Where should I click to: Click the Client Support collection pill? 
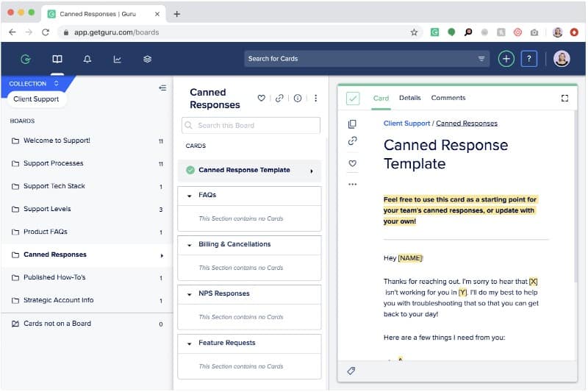pos(36,99)
